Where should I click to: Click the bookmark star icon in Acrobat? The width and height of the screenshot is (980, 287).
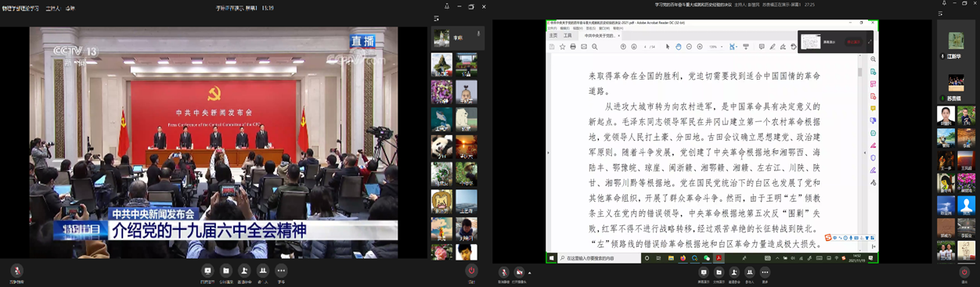click(562, 46)
